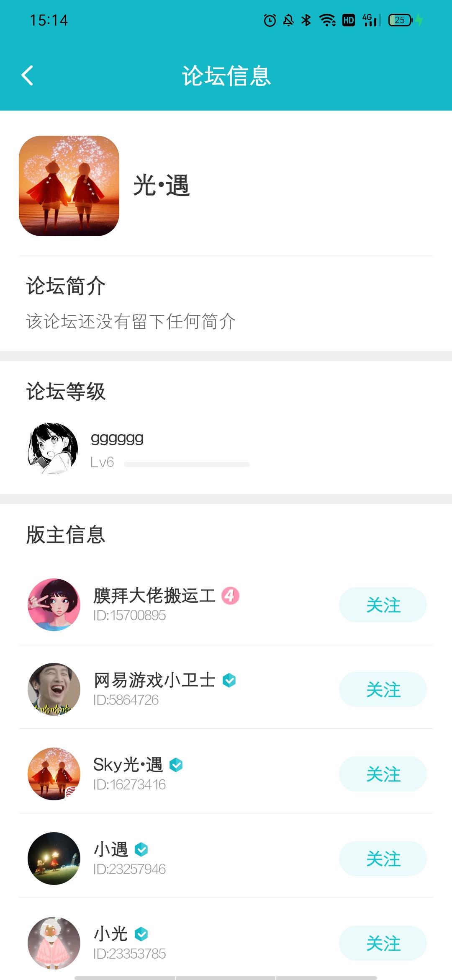View 小遇 moderator avatar
Viewport: 452px width, 980px height.
(x=54, y=859)
